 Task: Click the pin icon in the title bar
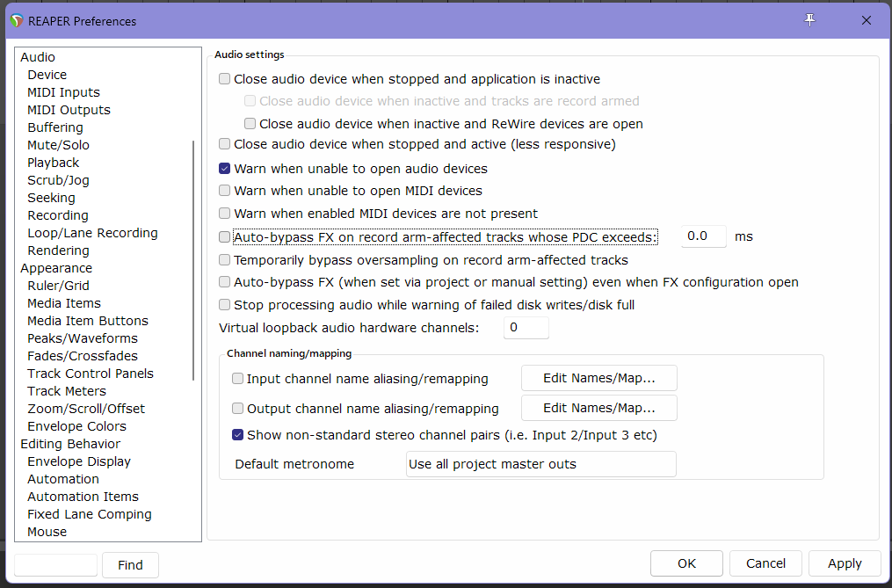tap(810, 20)
